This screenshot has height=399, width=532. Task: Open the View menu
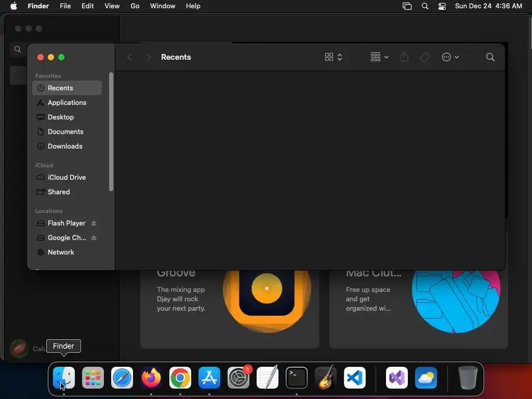[112, 6]
